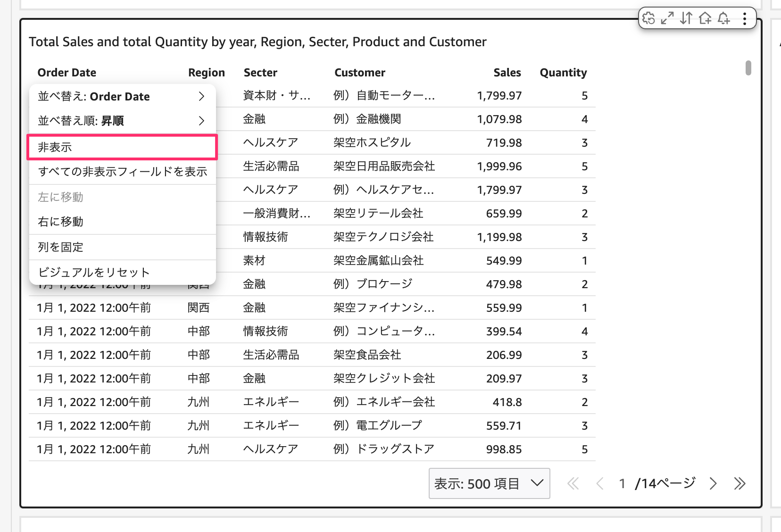Click the current page number field

[622, 483]
